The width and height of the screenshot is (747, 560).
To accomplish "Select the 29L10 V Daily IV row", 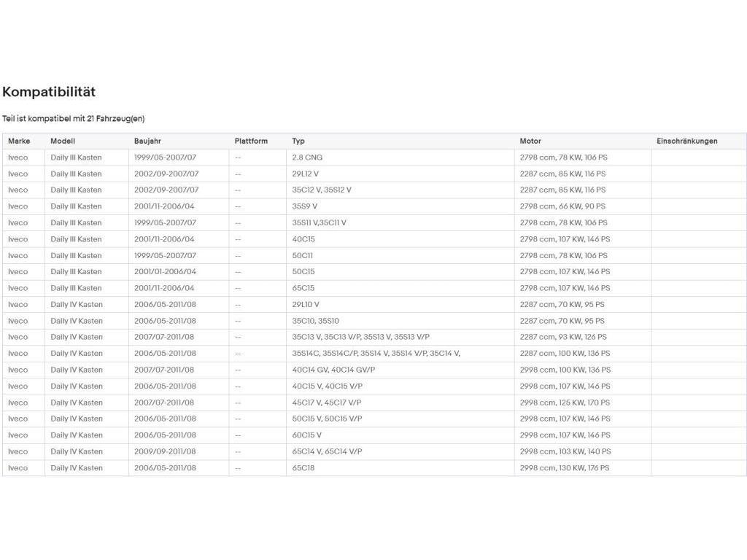I will pos(374,304).
